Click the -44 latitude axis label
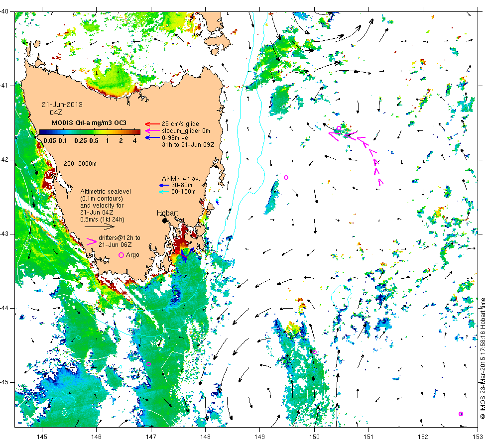488x448 pixels. (x=4, y=308)
